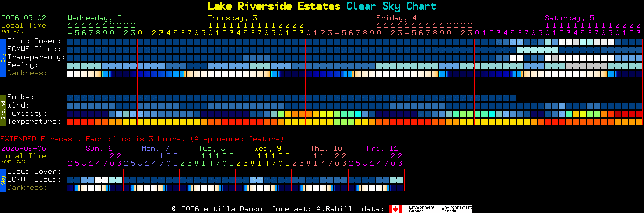644x213 pixels.
Task: Click the EXTENDED Forecast sponsored feature text
Action: [x=142, y=139]
